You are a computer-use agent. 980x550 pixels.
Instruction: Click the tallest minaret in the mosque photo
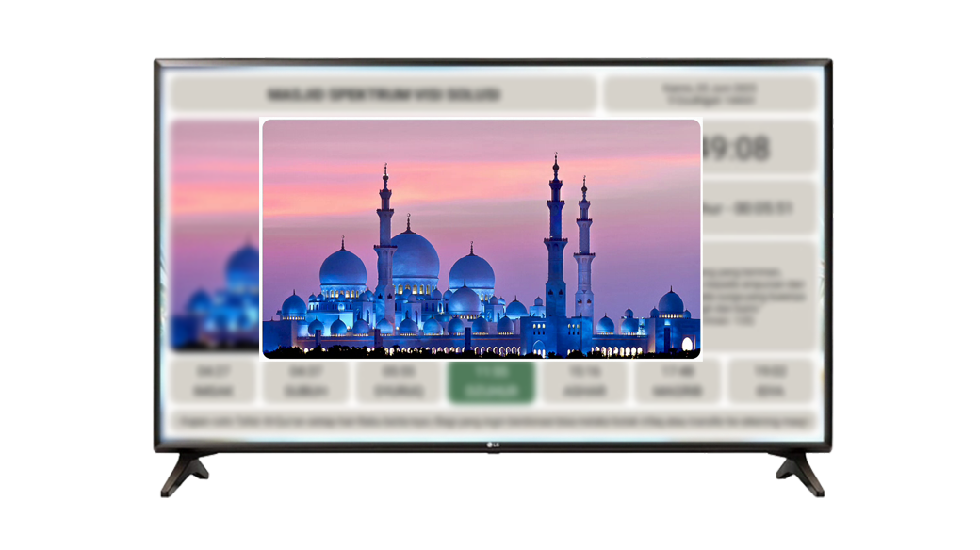click(556, 235)
